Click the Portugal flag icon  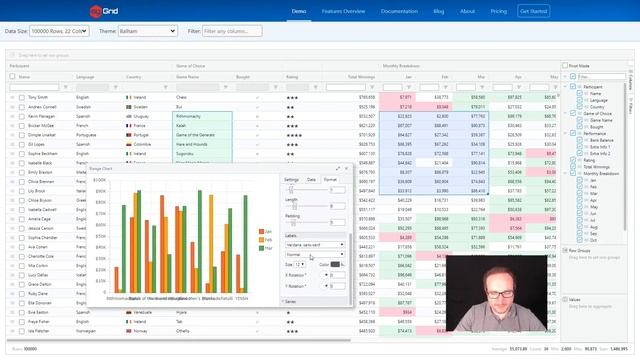[x=129, y=135]
